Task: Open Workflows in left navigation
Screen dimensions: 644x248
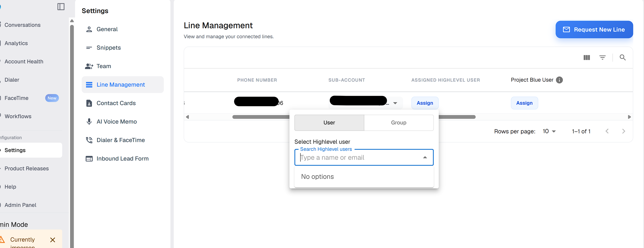Action: click(18, 117)
